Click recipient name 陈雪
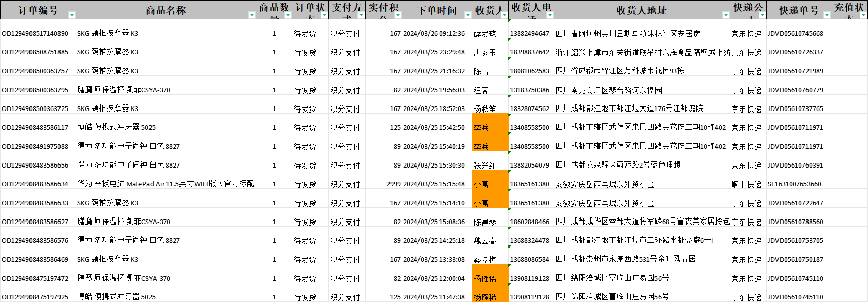Viewport: 868px width, 302px height. 481,71
